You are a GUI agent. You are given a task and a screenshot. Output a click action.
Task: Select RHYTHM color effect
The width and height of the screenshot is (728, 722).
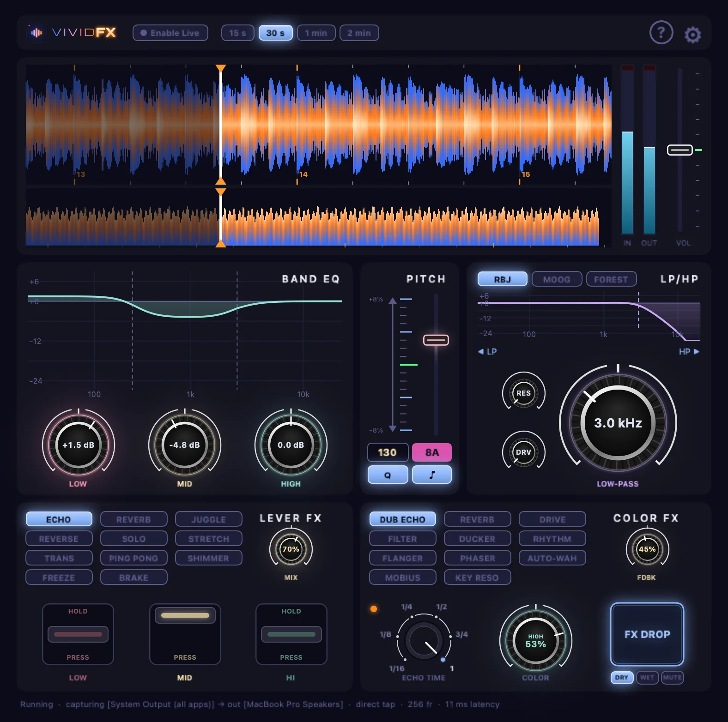pos(552,538)
